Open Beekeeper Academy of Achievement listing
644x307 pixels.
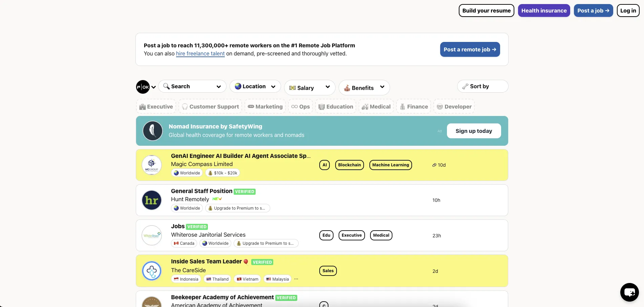pyautogui.click(x=222, y=297)
